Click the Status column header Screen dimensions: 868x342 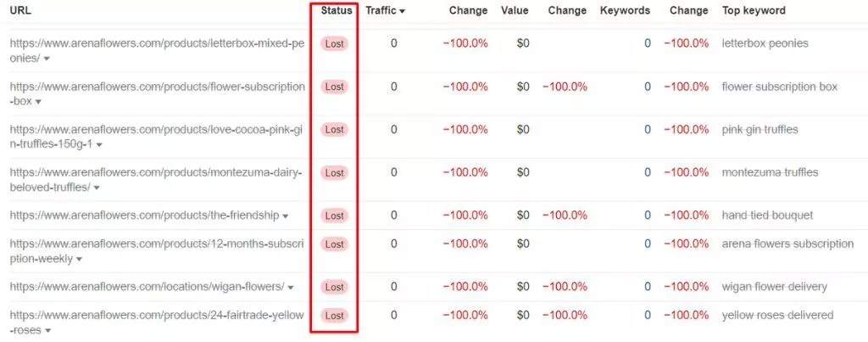pyautogui.click(x=337, y=11)
